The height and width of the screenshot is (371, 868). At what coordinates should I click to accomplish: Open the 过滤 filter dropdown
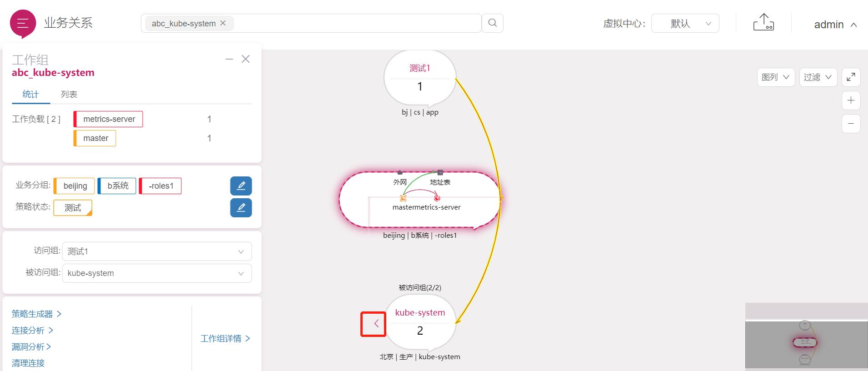pyautogui.click(x=818, y=77)
